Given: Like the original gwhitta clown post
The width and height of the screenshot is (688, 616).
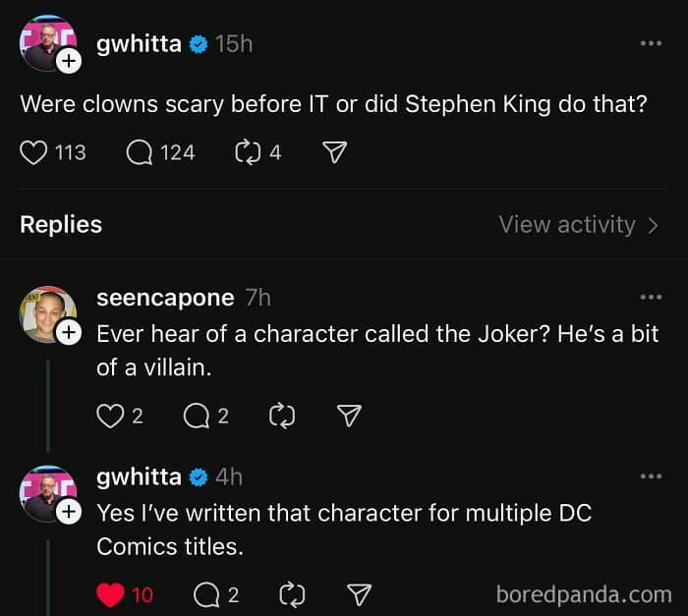Looking at the screenshot, I should [34, 152].
